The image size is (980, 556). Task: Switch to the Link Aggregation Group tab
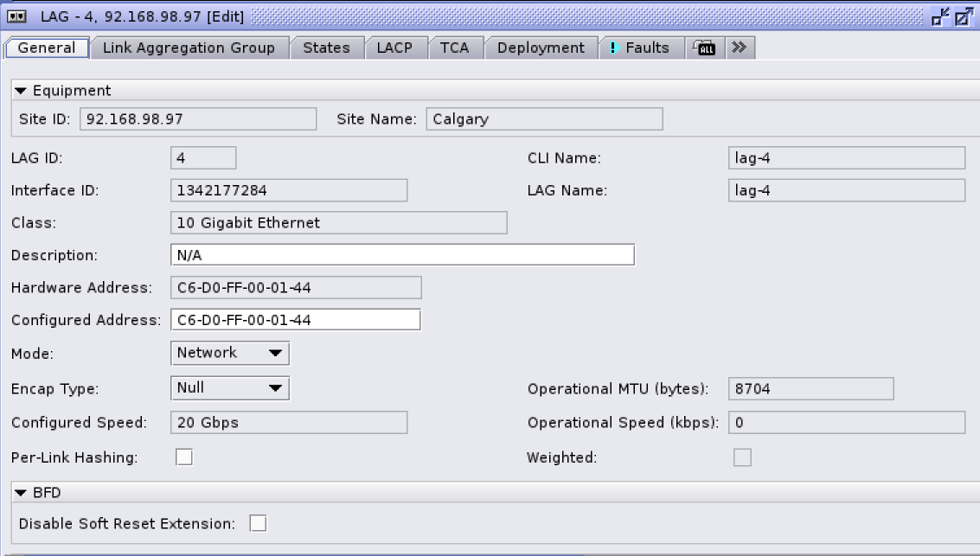pyautogui.click(x=189, y=48)
